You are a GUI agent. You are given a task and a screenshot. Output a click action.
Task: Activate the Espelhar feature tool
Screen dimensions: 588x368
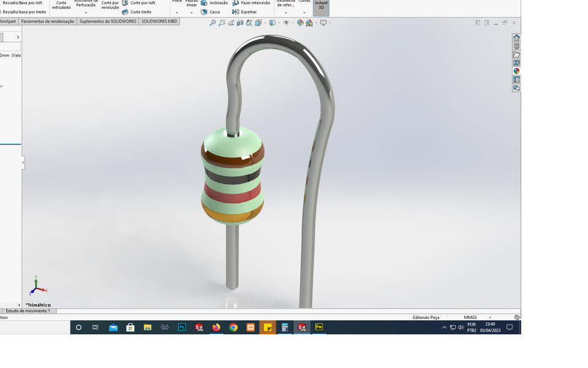(x=247, y=12)
